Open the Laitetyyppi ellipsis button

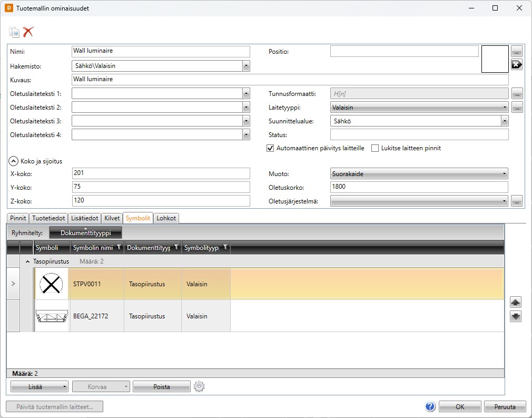point(517,108)
